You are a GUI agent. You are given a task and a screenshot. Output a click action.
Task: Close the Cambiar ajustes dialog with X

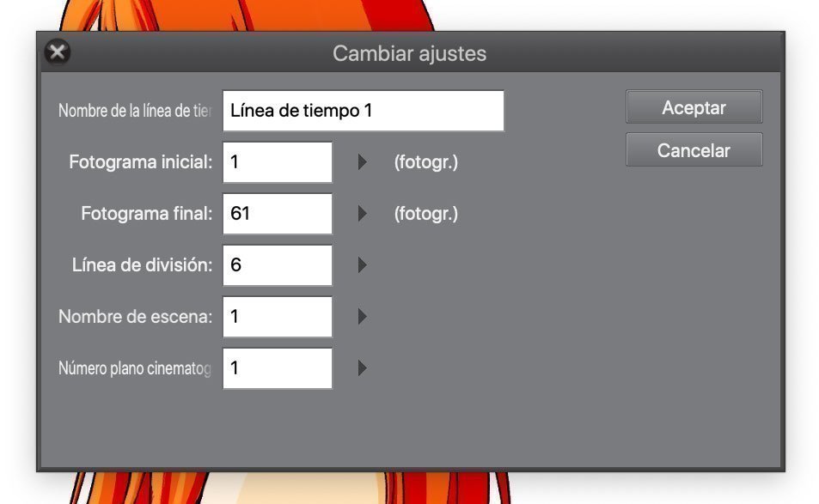tap(58, 52)
